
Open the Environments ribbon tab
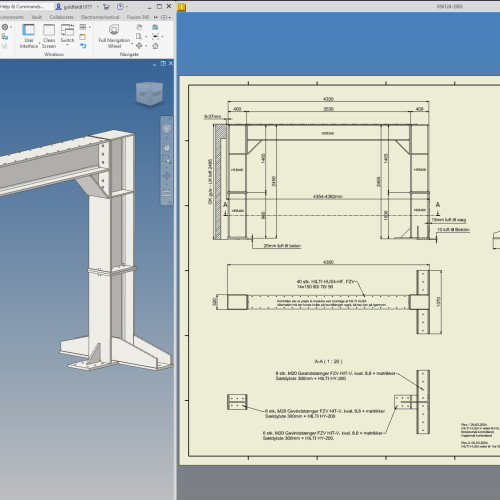click(x=12, y=17)
